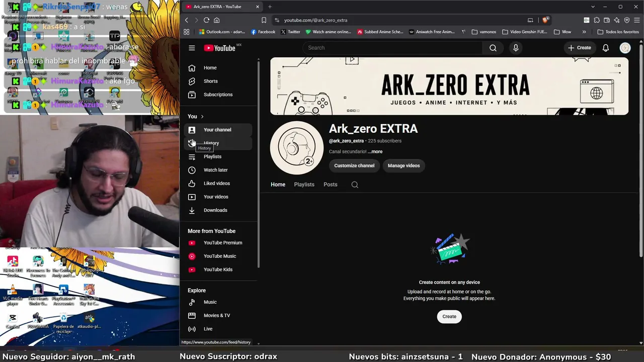Open the browser home page
Screen dimensions: 644x362
pyautogui.click(x=217, y=20)
